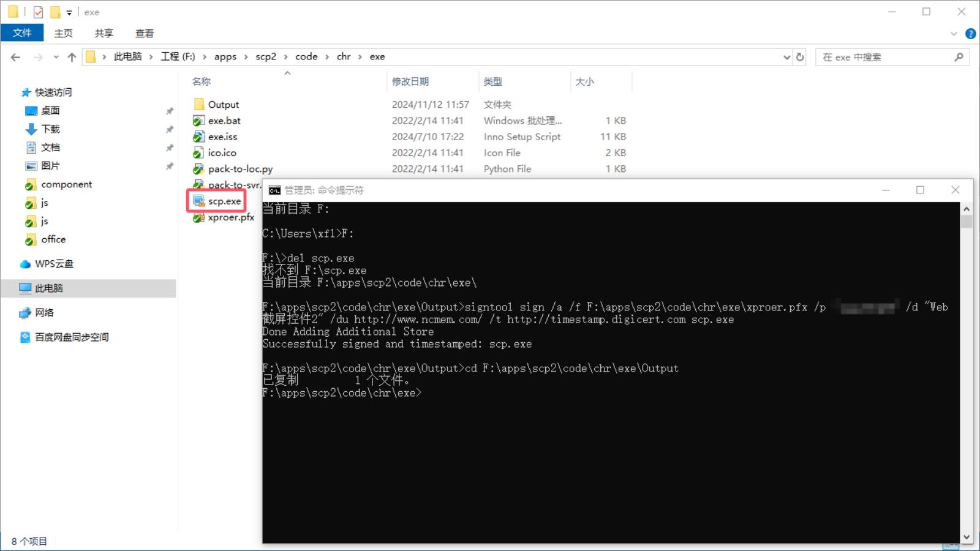This screenshot has width=980, height=551.
Task: Click the refresh button in address bar
Action: pyautogui.click(x=800, y=57)
